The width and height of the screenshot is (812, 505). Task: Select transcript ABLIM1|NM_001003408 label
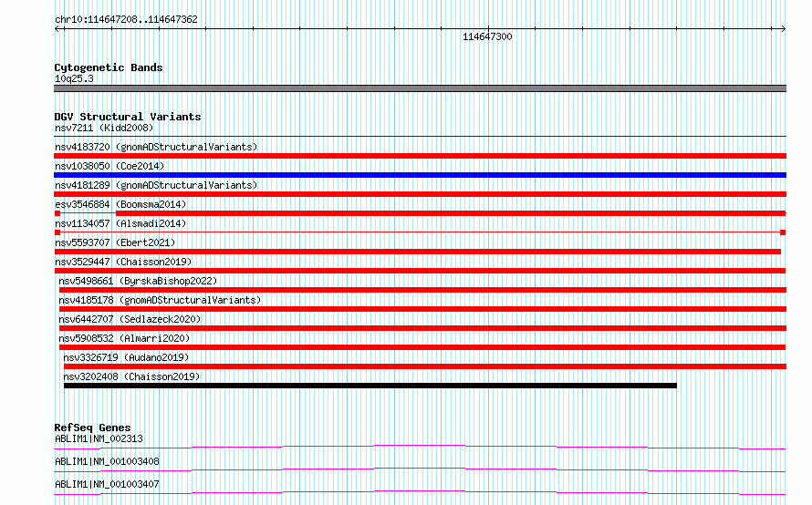click(x=107, y=461)
